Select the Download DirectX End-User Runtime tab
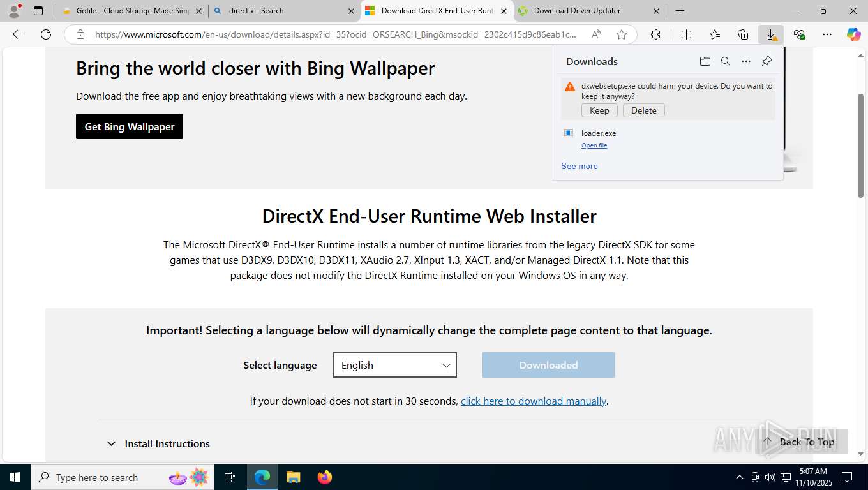This screenshot has width=868, height=490. click(x=437, y=11)
